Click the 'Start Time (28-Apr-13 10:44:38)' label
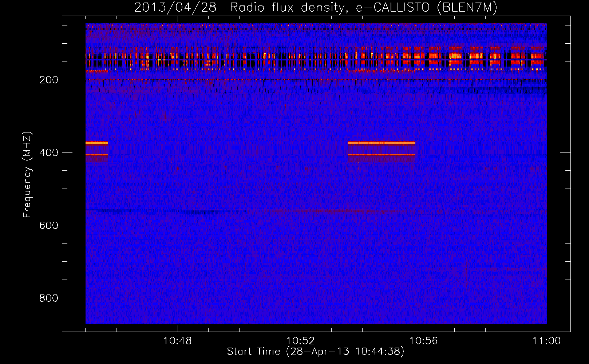 click(x=316, y=352)
